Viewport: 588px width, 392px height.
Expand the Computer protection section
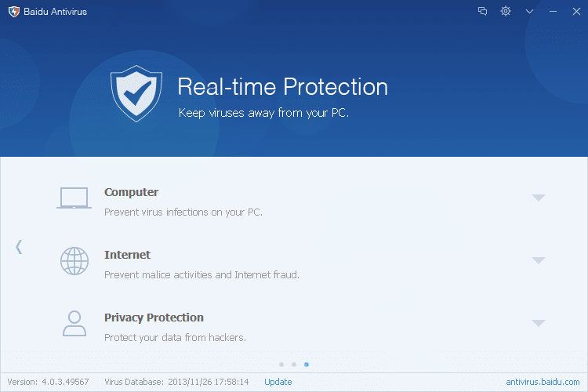pyautogui.click(x=538, y=198)
